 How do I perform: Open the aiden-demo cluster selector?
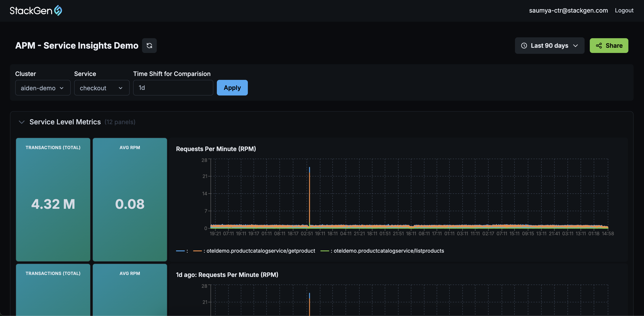42,88
